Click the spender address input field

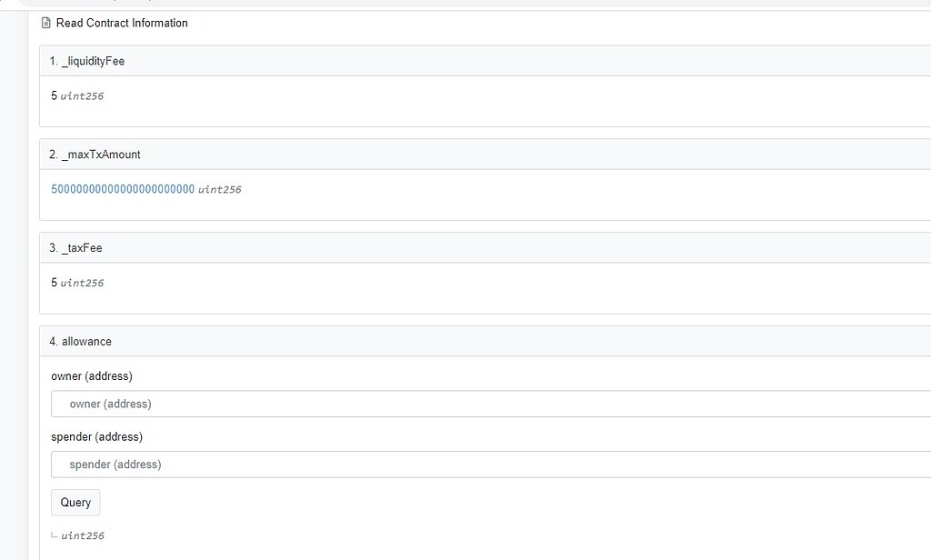[273, 465]
